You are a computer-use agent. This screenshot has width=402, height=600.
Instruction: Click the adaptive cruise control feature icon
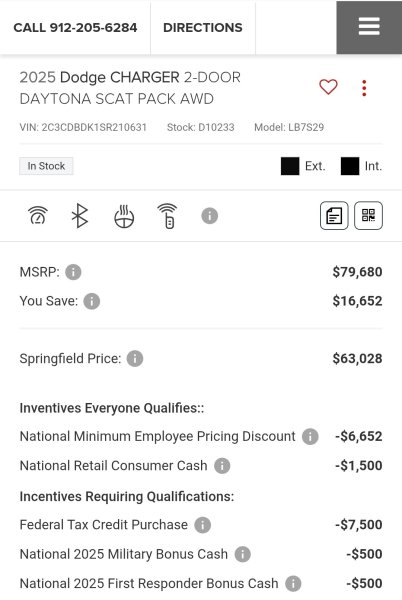coord(38,215)
